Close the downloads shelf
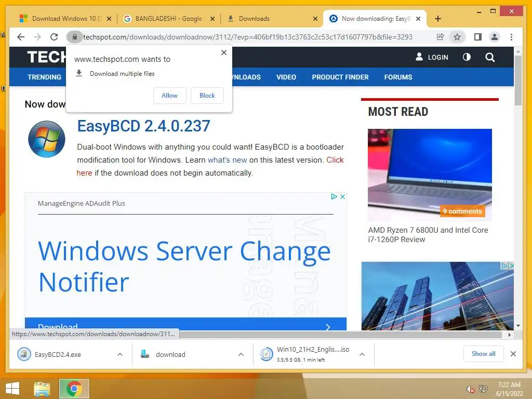532x399 pixels. [x=513, y=354]
